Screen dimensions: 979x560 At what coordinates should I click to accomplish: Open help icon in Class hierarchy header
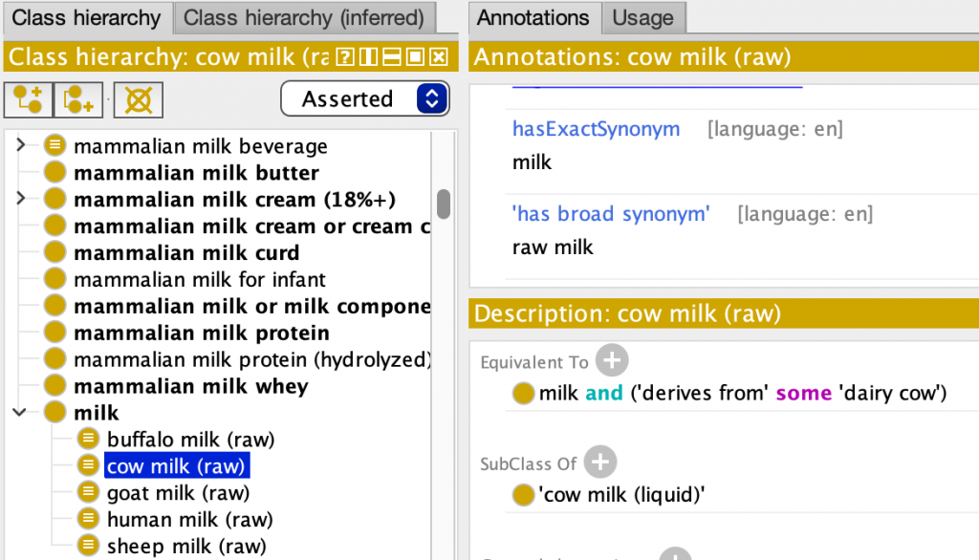[x=344, y=57]
